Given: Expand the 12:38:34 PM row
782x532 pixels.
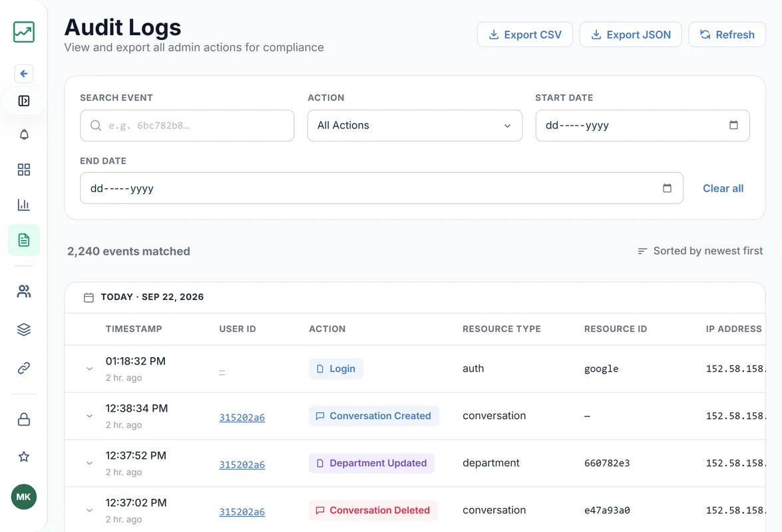Looking at the screenshot, I should click(89, 416).
